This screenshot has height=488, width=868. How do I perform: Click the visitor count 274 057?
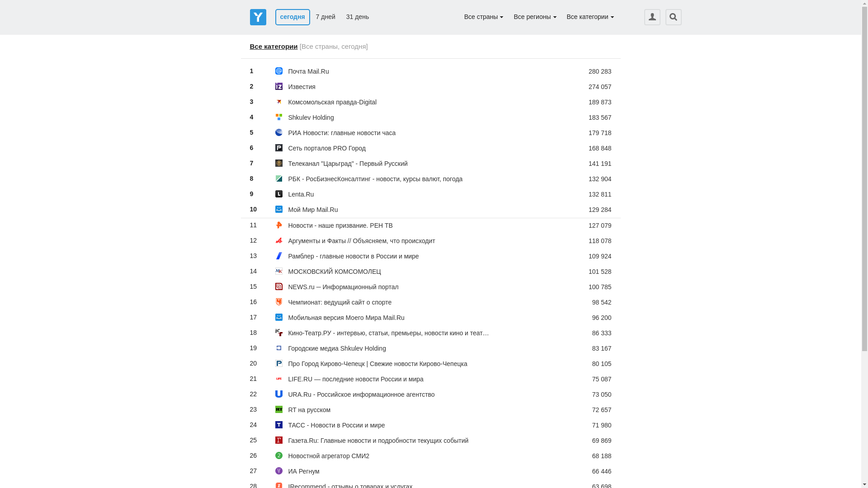click(x=600, y=87)
